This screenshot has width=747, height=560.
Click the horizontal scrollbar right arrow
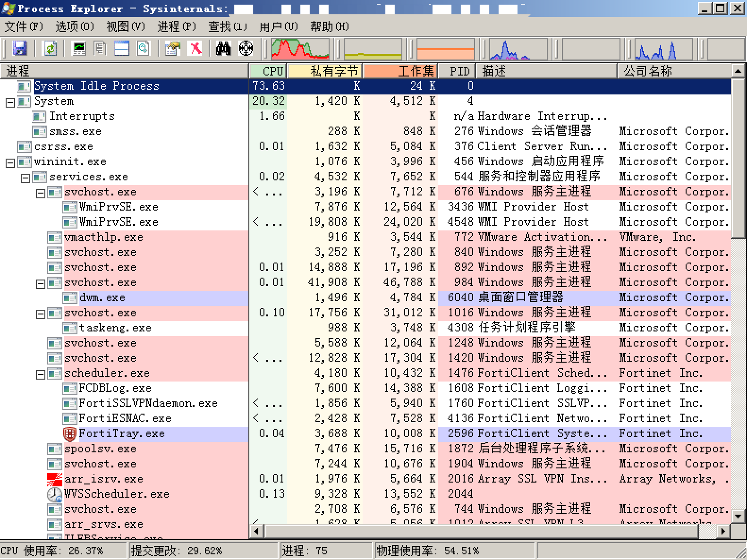723,531
